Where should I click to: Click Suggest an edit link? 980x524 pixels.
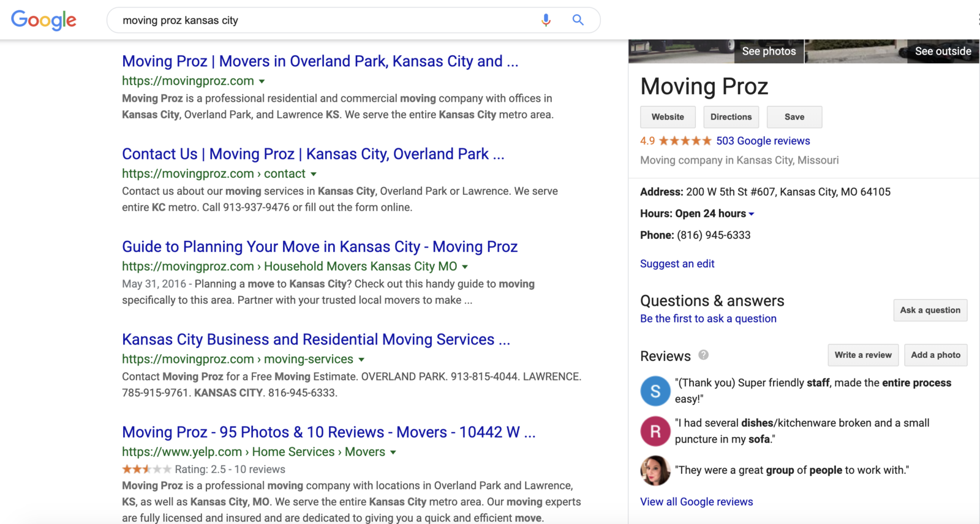tap(677, 264)
